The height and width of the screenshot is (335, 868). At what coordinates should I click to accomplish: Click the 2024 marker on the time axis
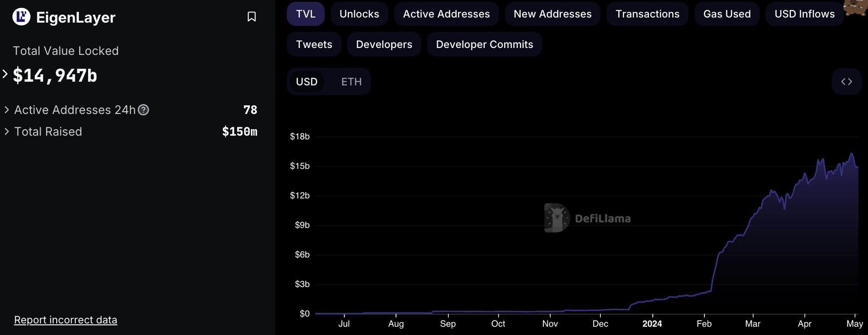[652, 324]
